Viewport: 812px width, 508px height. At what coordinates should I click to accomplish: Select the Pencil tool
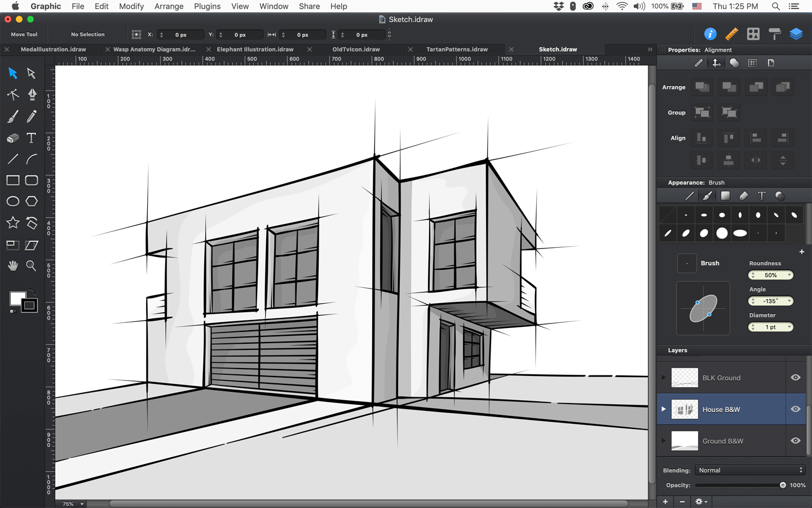coord(32,116)
